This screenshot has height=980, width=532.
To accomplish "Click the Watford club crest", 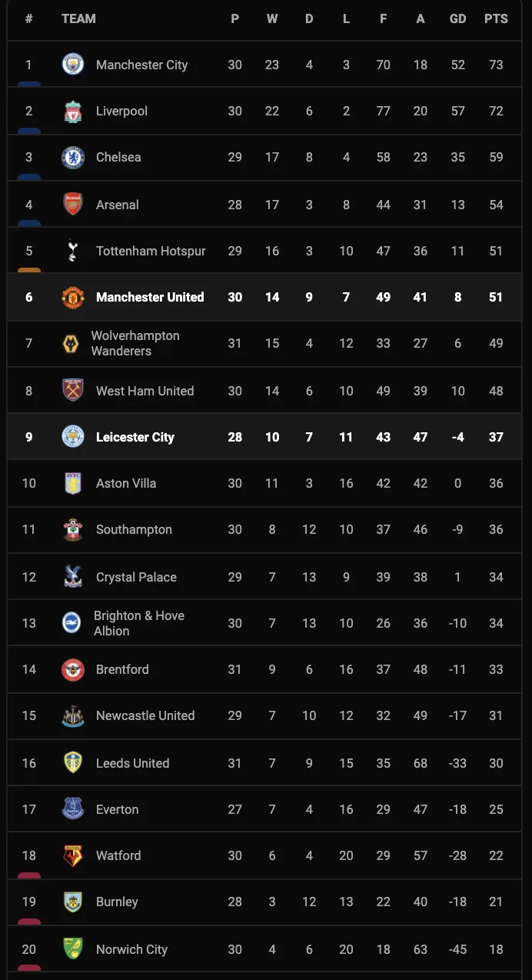I will 73,855.
